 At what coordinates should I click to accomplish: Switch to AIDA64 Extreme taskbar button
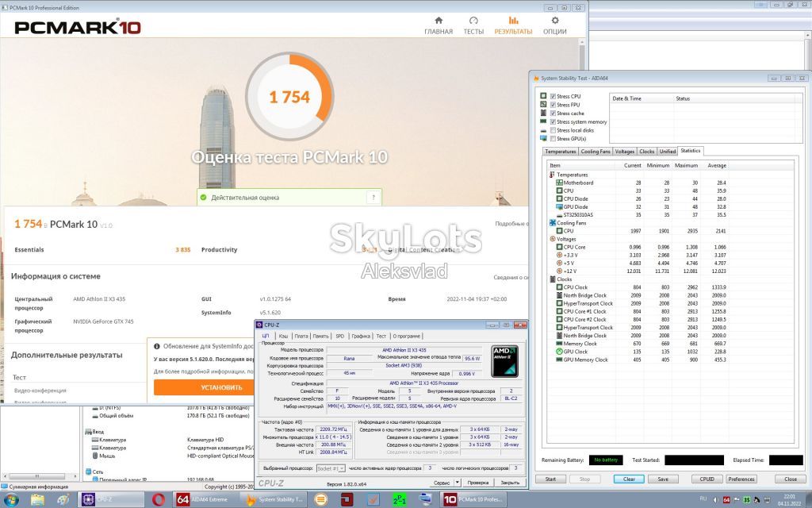pyautogui.click(x=205, y=500)
